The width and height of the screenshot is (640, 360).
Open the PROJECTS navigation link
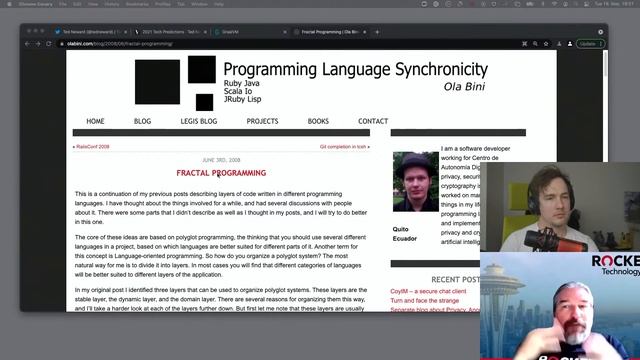point(262,121)
